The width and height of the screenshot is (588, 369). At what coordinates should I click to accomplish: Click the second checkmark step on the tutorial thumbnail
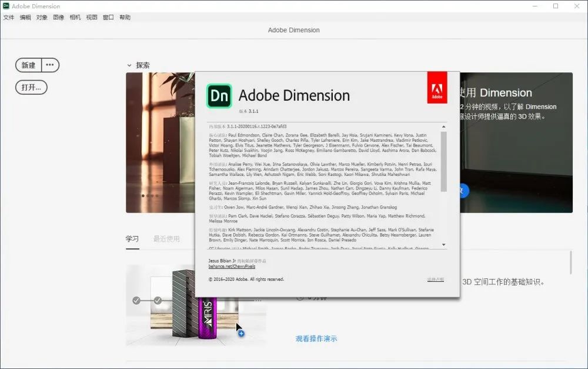pyautogui.click(x=158, y=300)
